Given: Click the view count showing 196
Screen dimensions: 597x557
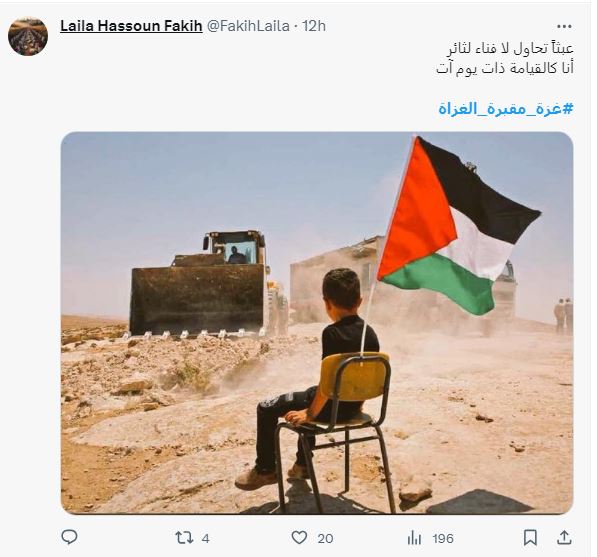Looking at the screenshot, I should pyautogui.click(x=443, y=538).
